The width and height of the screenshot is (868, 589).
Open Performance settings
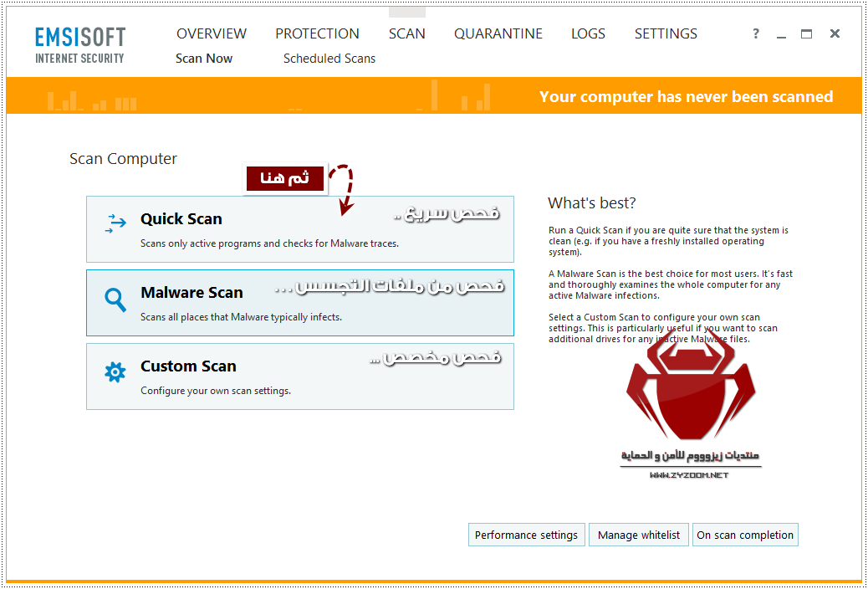527,535
